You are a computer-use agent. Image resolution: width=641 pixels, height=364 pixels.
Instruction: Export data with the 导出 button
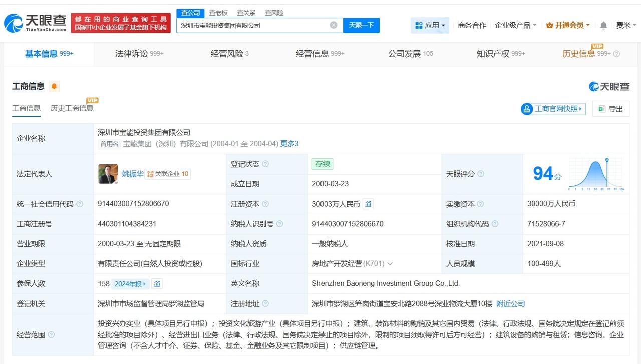pos(610,109)
